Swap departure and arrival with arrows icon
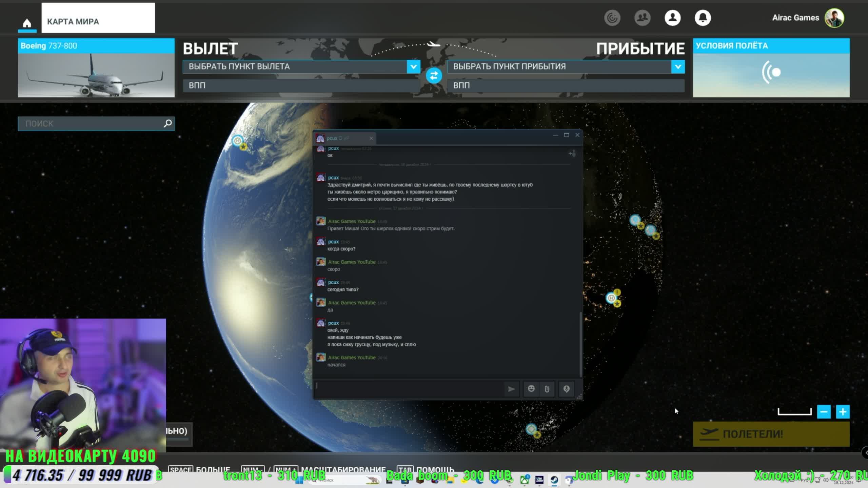 434,76
